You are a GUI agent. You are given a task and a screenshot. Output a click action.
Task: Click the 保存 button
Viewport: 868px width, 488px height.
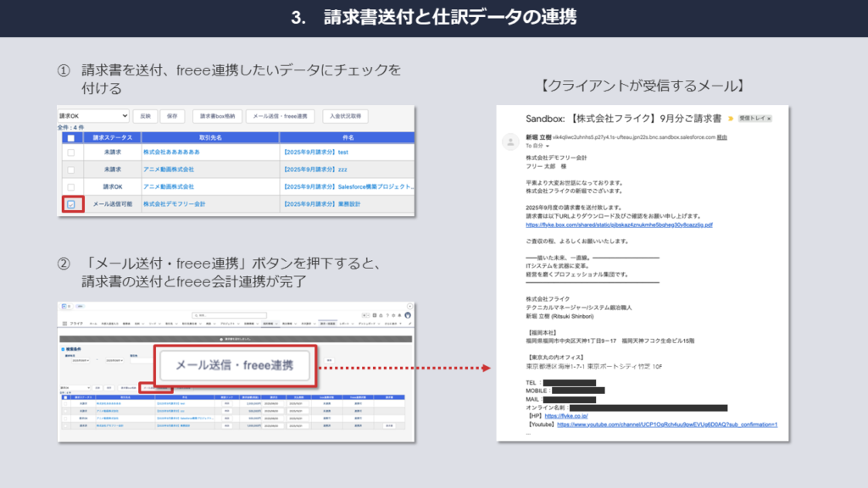(172, 116)
